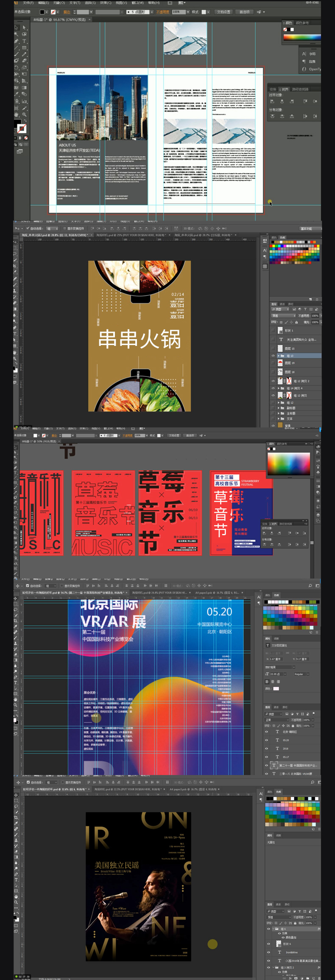Open 文字(T) menu in brochure Illustrator window
This screenshot has width=335, height=980.
pos(75,3)
